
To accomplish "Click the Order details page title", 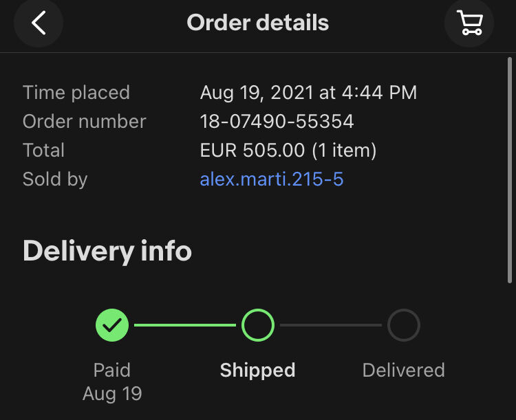I will 258,23.
